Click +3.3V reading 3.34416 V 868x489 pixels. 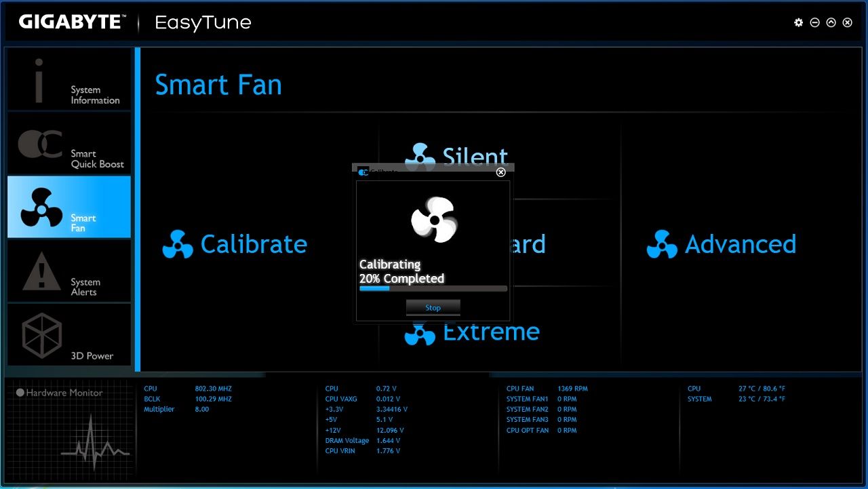pos(392,409)
